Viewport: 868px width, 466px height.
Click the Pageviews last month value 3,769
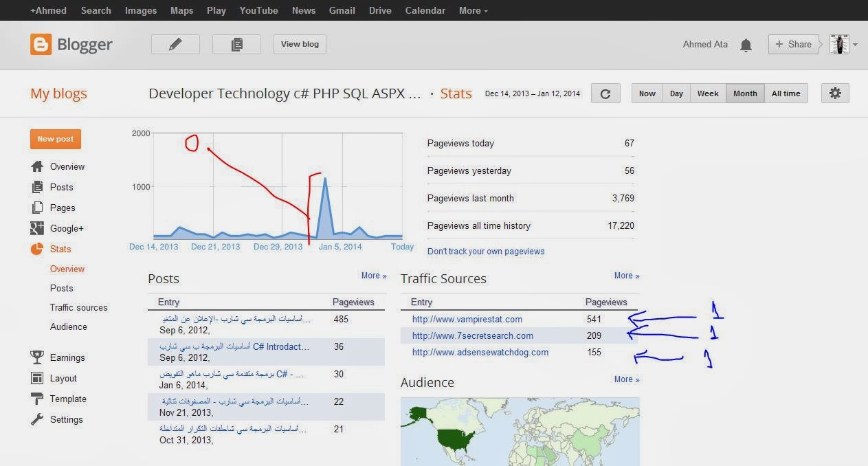pyautogui.click(x=623, y=199)
